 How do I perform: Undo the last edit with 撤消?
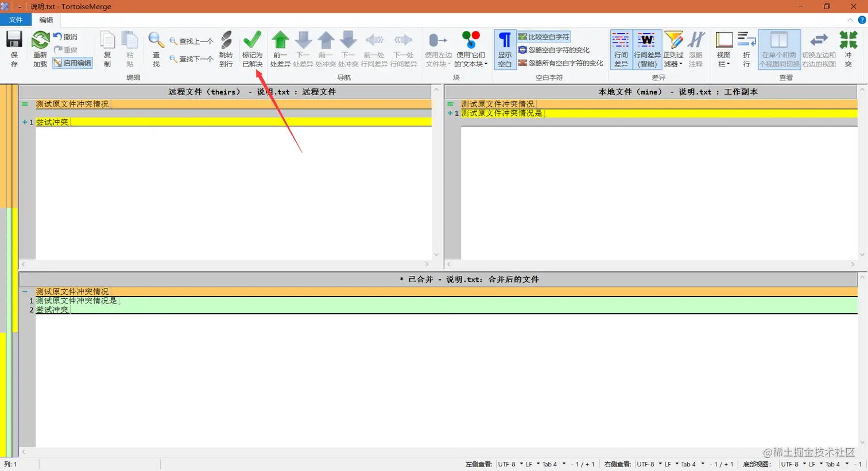tap(65, 37)
